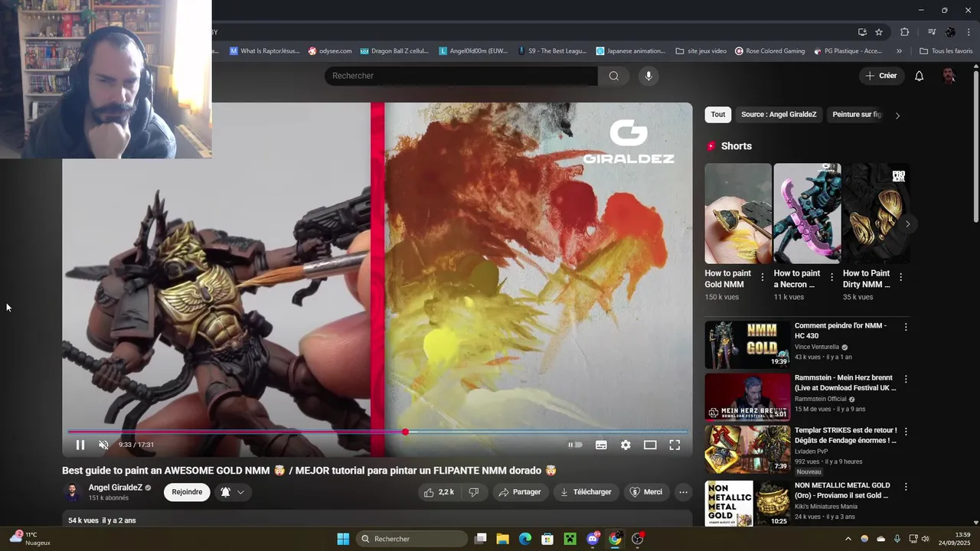Show more Shorts with right arrow
Viewport: 980px width, 551px height.
[x=907, y=223]
